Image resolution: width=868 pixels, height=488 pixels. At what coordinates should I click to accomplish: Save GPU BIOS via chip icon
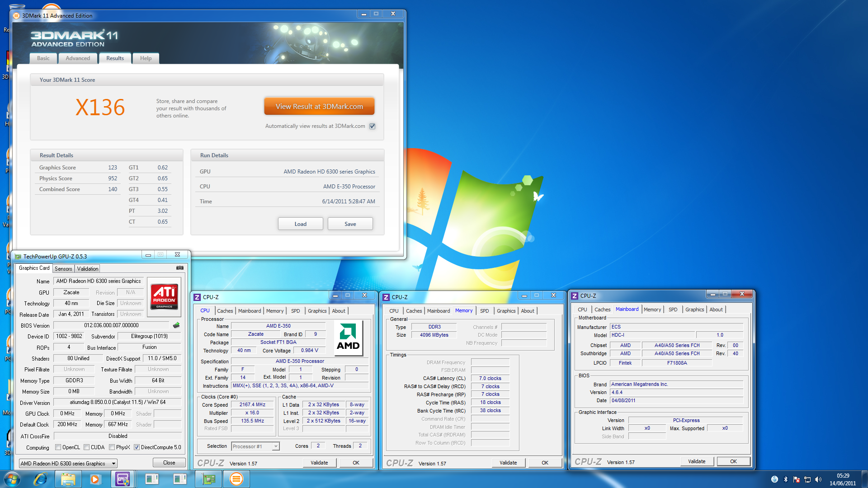[x=176, y=325]
